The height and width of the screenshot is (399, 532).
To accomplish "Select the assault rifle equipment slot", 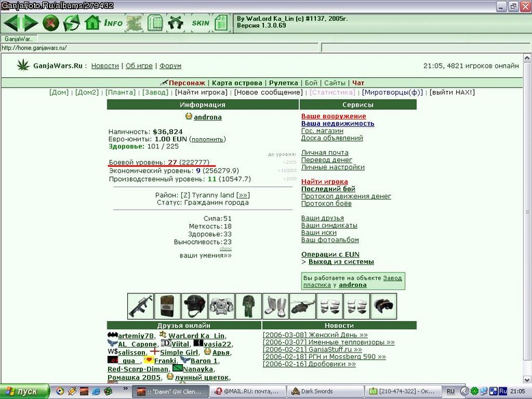I will [140, 307].
